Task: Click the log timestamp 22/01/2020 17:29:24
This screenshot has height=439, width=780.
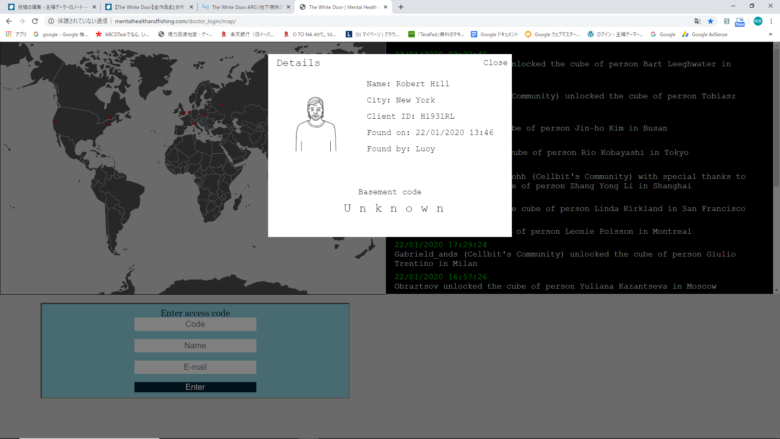Action: point(441,245)
